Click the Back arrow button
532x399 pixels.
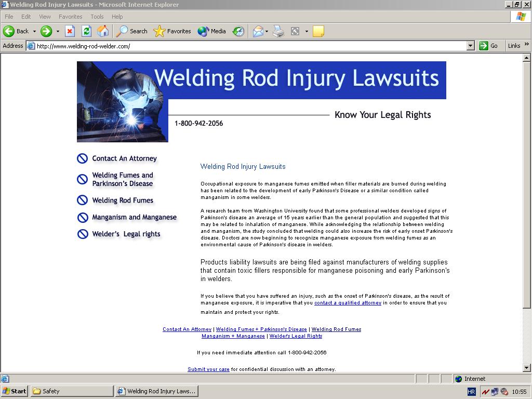point(16,31)
